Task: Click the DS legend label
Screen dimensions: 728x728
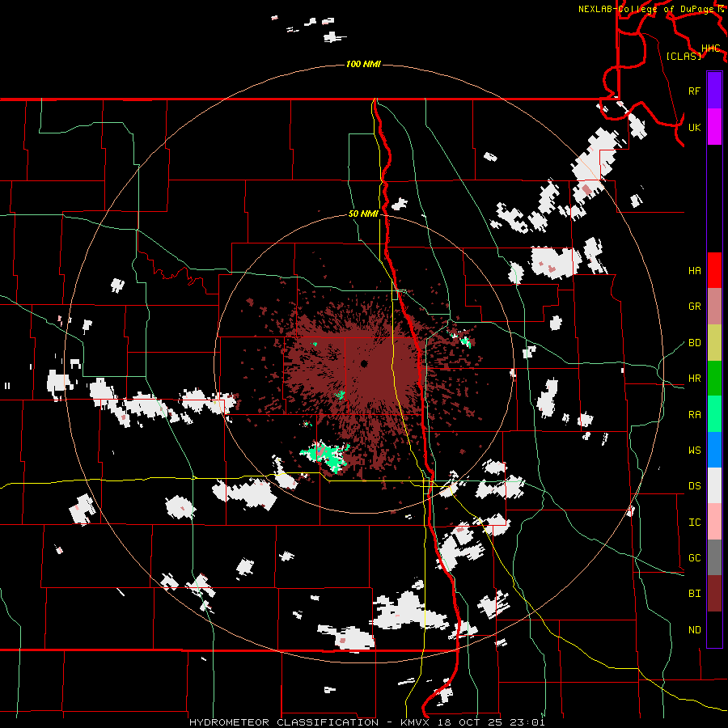Action: coord(695,486)
